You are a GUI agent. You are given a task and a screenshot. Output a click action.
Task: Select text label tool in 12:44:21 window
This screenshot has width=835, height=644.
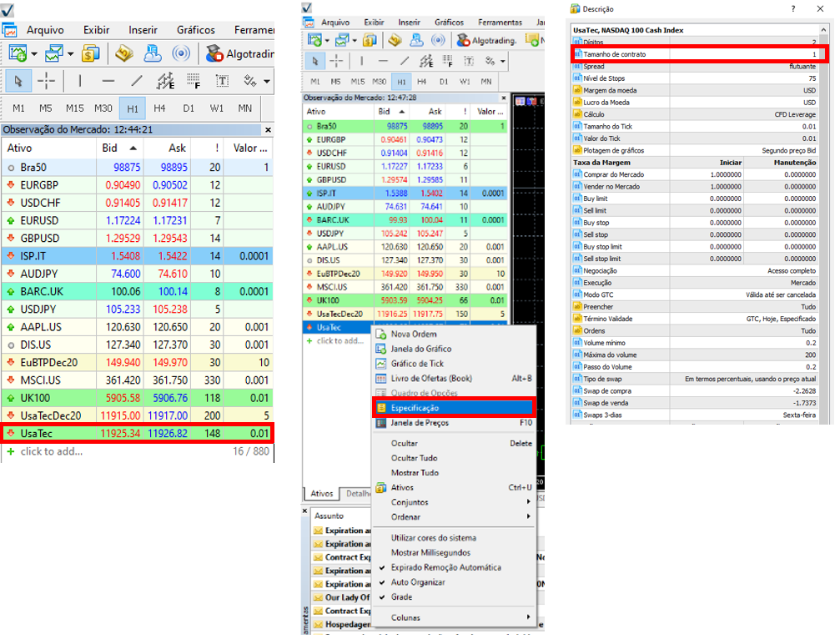[222, 81]
